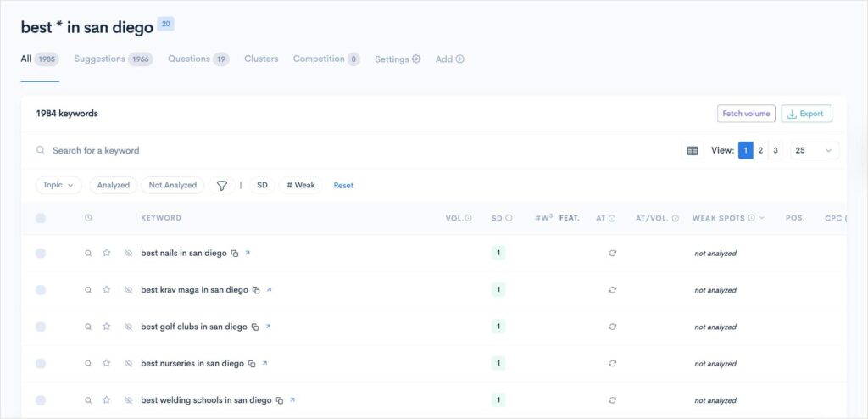Check the best krav maga row checkbox
The width and height of the screenshot is (868, 419).
click(41, 290)
